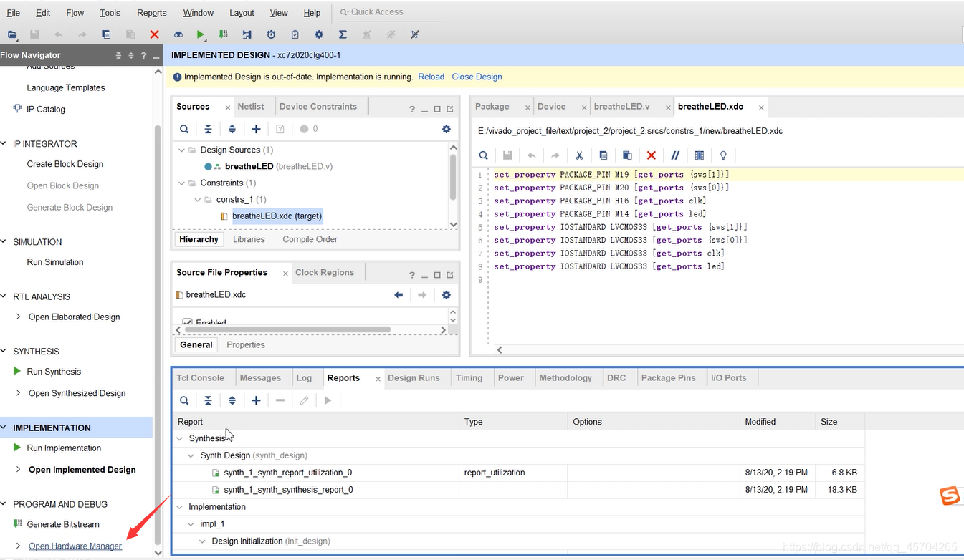Click Add Sources plus icon
The width and height of the screenshot is (964, 560).
tap(256, 129)
